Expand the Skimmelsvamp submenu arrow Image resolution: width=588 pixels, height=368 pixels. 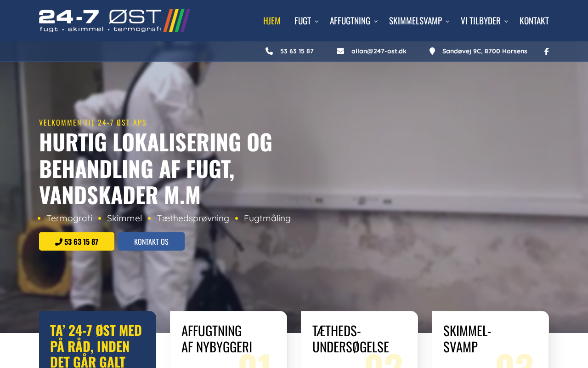pos(448,21)
